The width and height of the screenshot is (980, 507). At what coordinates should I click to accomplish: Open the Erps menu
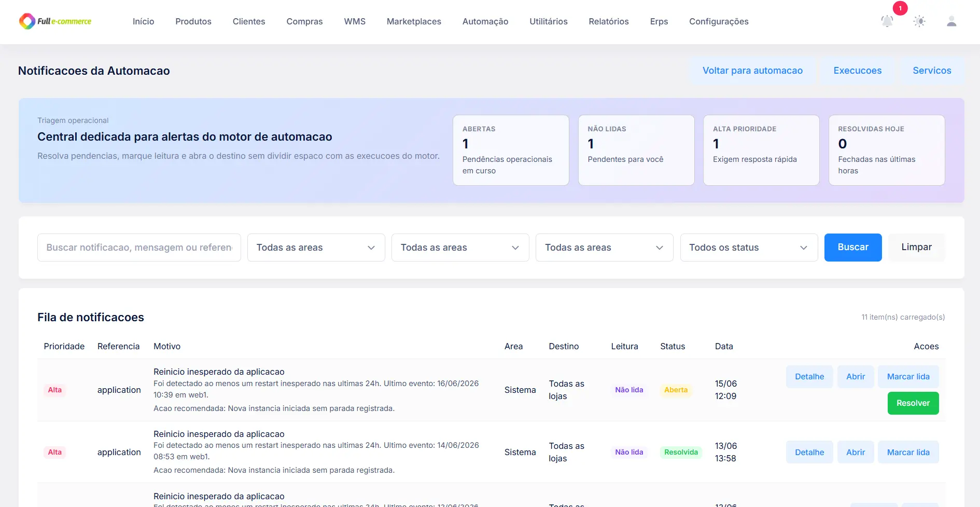click(659, 21)
